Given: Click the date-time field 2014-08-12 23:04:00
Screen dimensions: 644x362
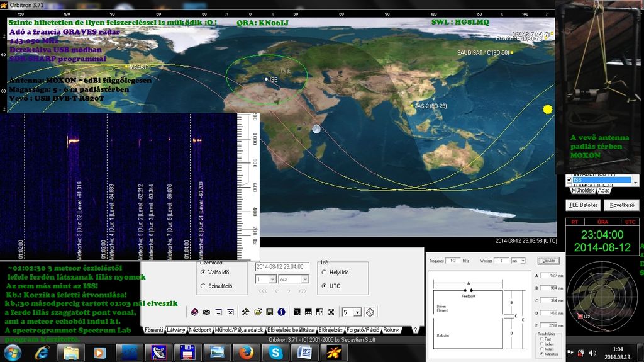Looking at the screenshot, I should tap(282, 266).
